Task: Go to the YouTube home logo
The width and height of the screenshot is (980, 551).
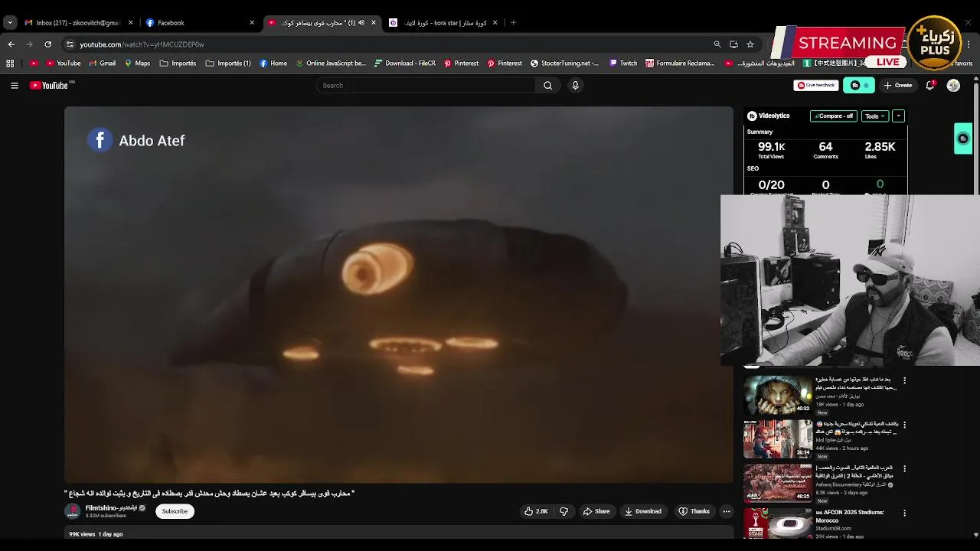Action: 49,86
